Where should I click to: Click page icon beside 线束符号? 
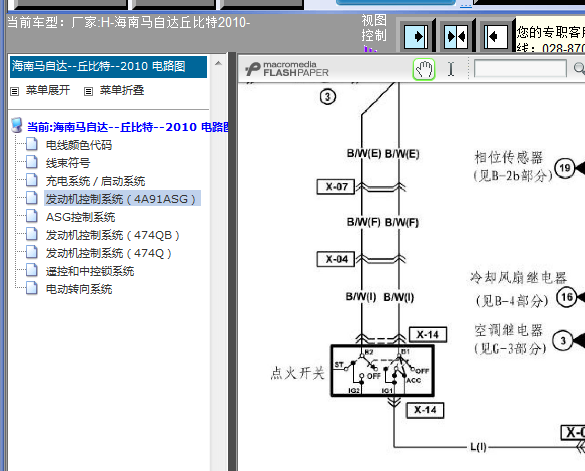click(x=32, y=162)
